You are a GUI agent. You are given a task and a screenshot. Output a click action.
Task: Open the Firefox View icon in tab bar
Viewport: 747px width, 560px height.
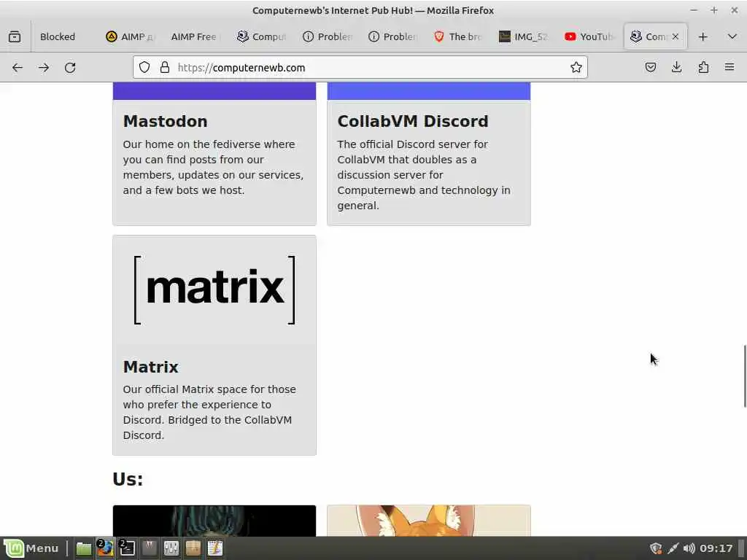point(15,36)
